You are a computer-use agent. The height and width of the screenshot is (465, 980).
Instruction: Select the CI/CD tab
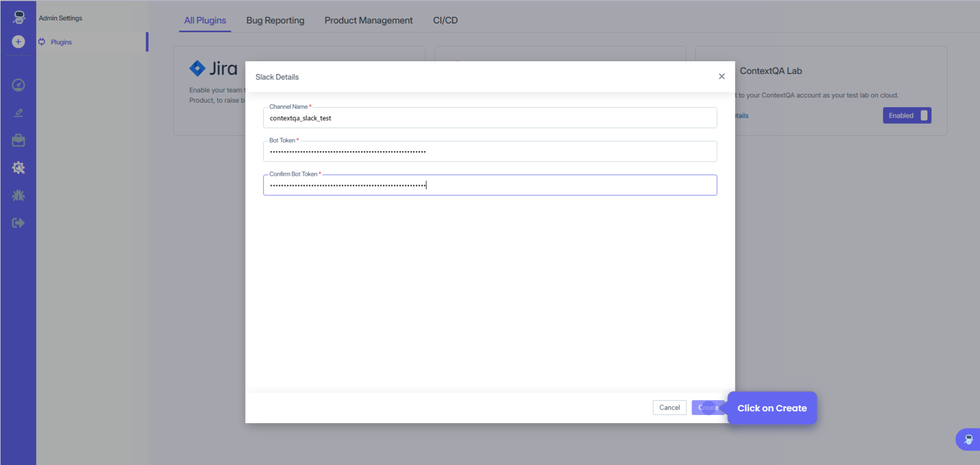[445, 20]
